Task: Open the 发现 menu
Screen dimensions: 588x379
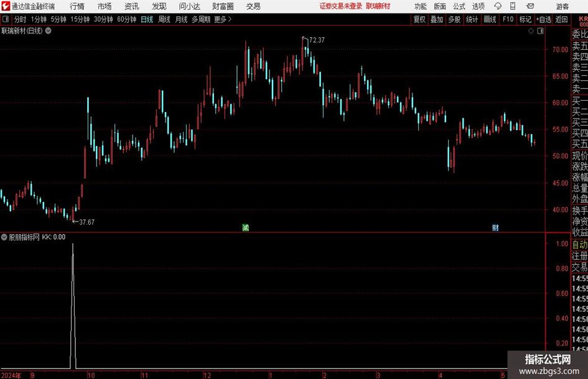Action: pos(159,6)
